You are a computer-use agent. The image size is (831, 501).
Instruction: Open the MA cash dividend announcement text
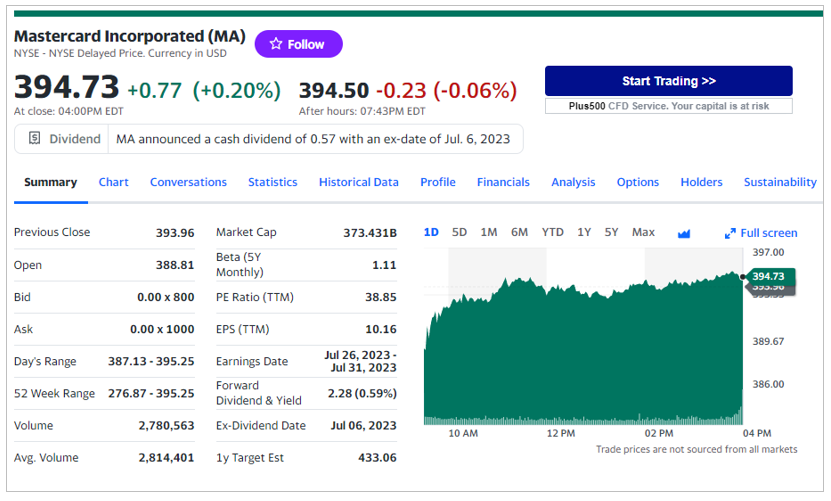pyautogui.click(x=313, y=139)
